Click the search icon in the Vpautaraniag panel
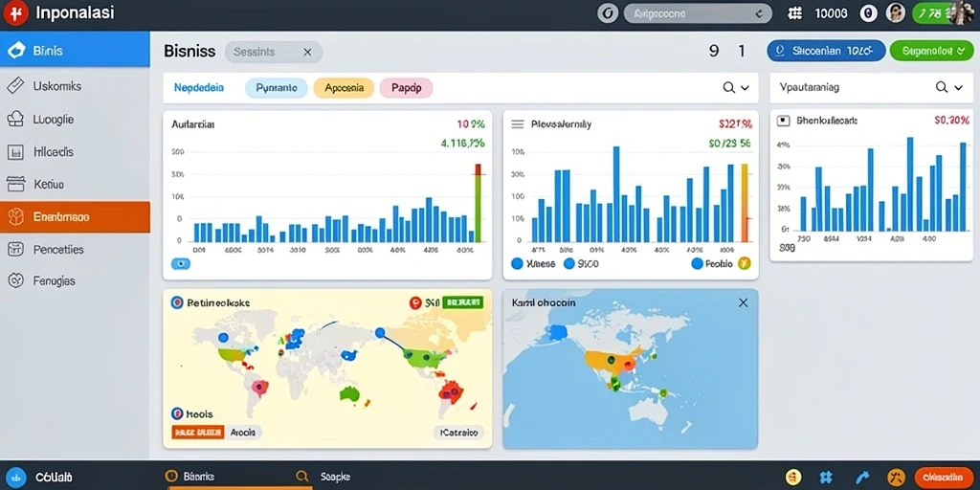The height and width of the screenshot is (490, 980). 942,87
